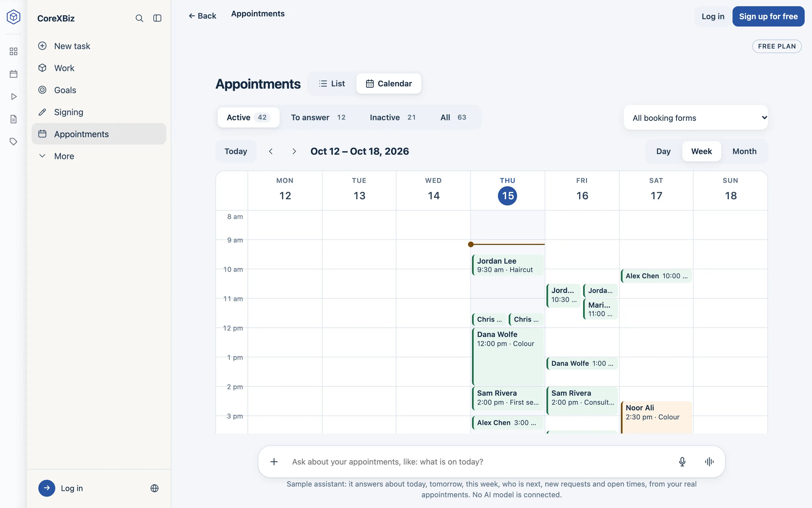Open search in the sidebar header
The image size is (812, 508).
tap(139, 18)
